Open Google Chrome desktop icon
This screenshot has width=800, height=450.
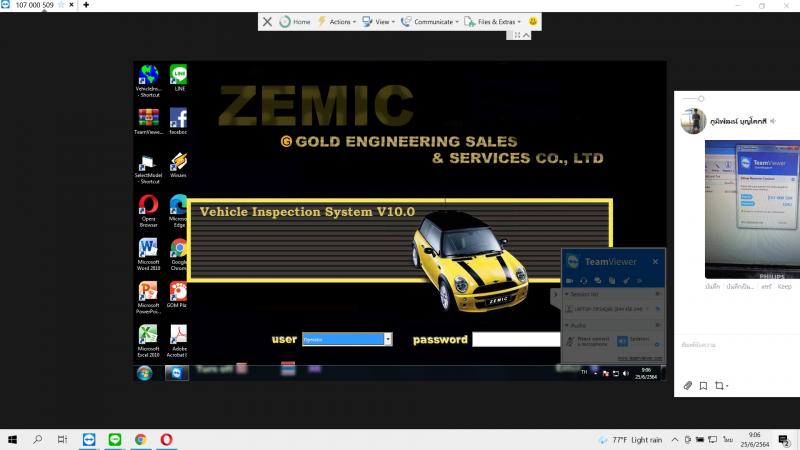[x=178, y=254]
